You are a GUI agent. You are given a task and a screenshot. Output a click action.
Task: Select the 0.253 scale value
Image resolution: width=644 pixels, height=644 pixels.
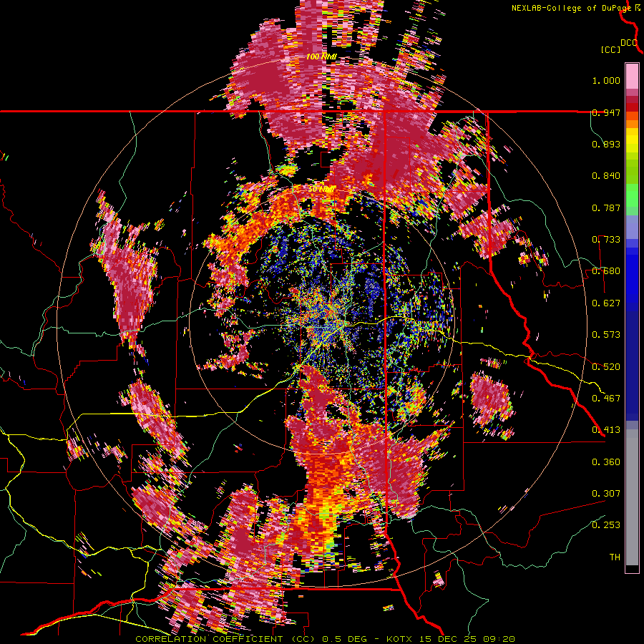pos(606,525)
